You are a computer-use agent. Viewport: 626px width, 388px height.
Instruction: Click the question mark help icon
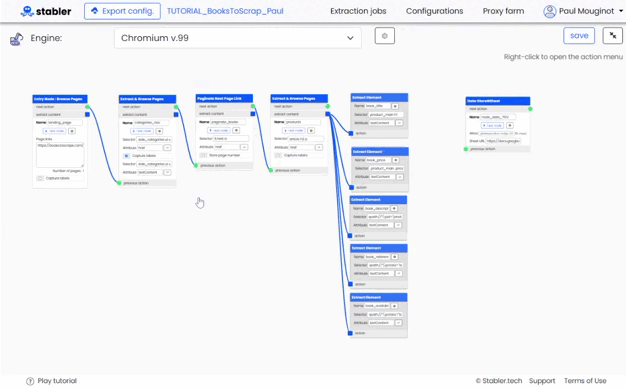(x=30, y=381)
